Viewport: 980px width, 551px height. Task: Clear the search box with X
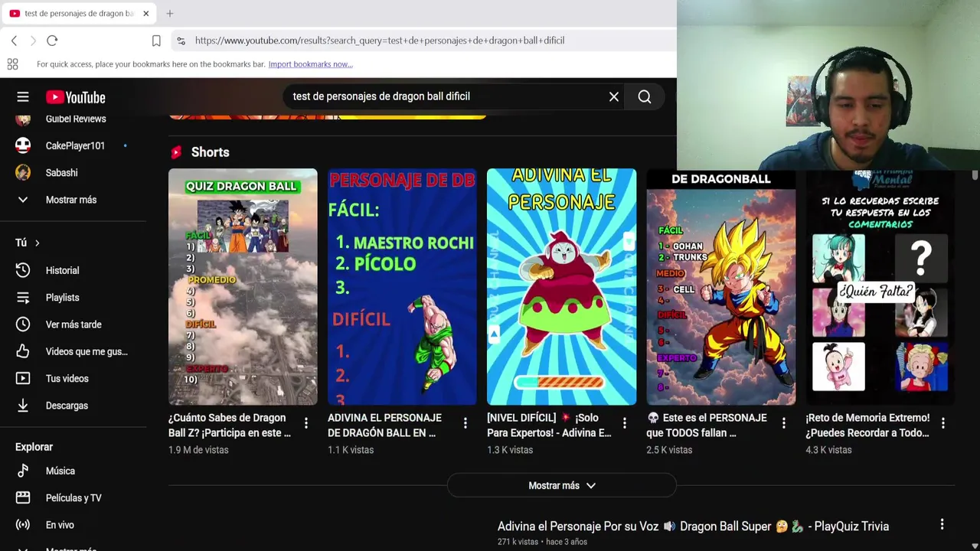(614, 96)
